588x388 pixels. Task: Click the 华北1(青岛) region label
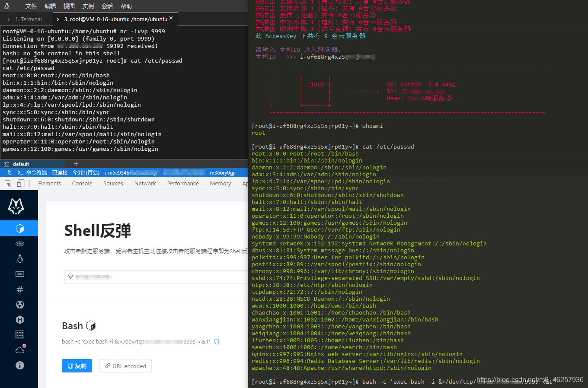click(x=86, y=173)
